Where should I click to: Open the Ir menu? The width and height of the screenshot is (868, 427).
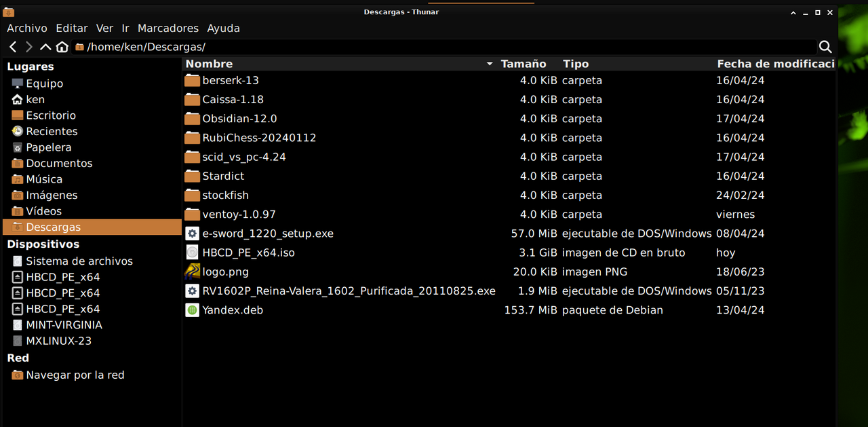125,29
